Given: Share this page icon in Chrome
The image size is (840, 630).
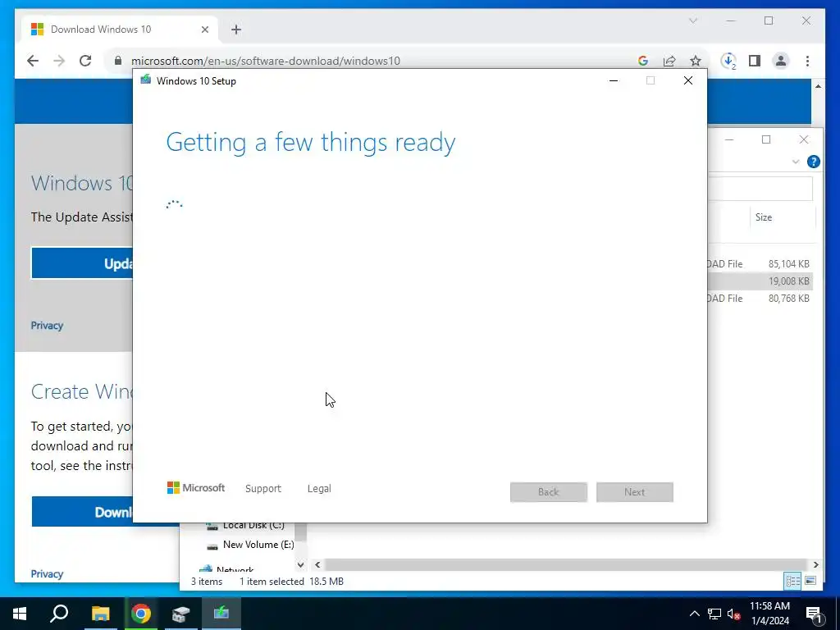Looking at the screenshot, I should coord(669,61).
